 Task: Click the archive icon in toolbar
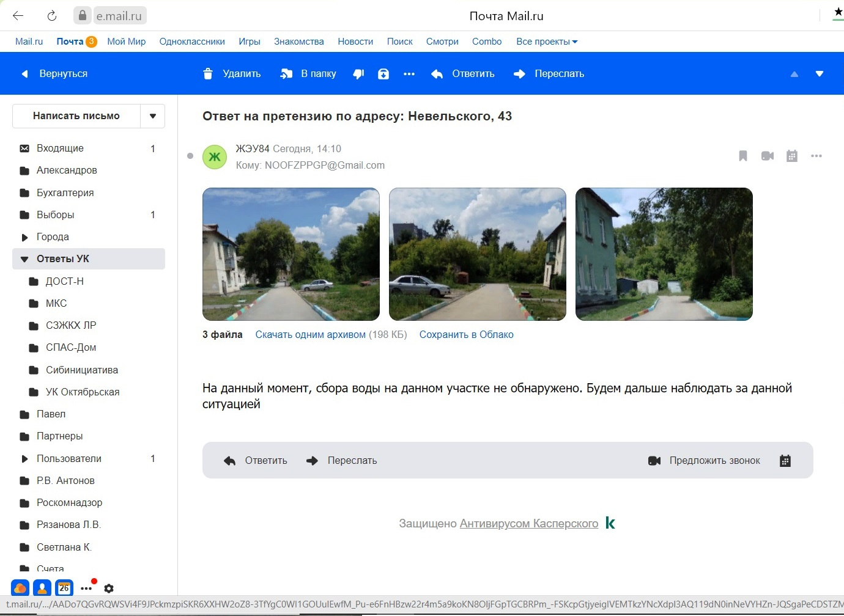tap(383, 74)
